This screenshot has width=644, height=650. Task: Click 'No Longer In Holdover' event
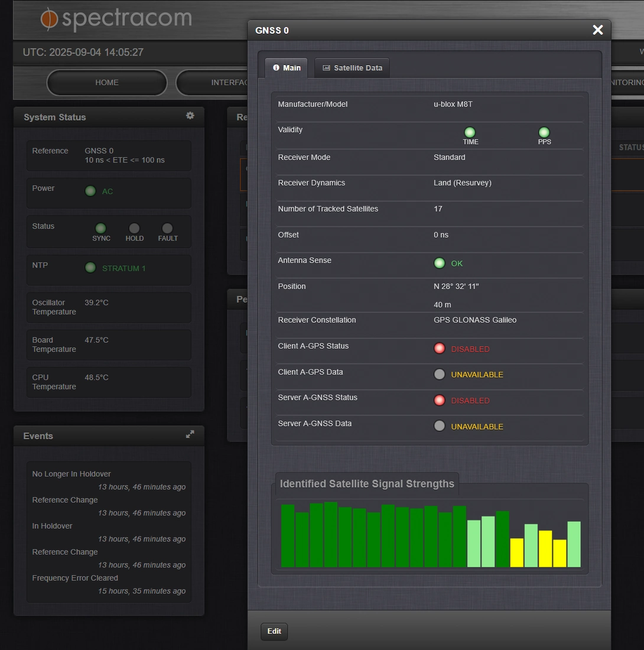tap(71, 474)
